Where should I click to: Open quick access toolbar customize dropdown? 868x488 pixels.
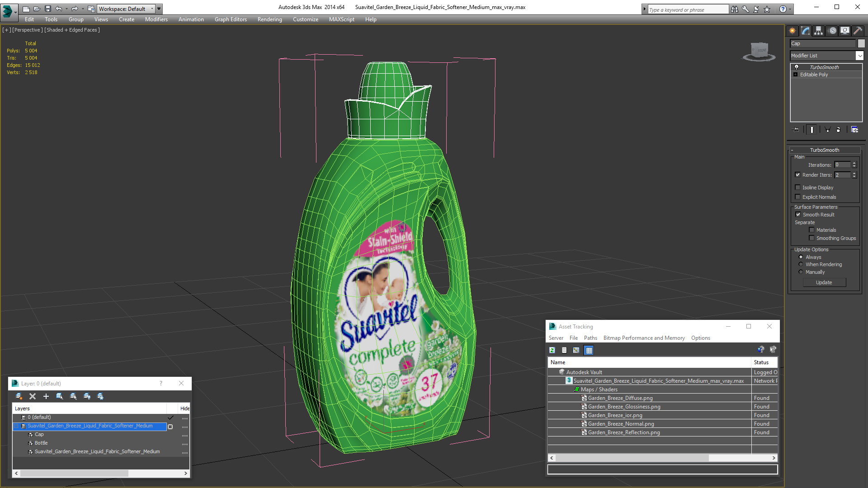pyautogui.click(x=159, y=9)
